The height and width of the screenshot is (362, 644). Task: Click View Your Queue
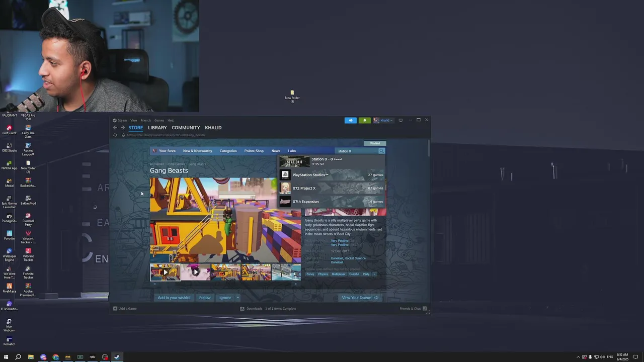(x=360, y=298)
